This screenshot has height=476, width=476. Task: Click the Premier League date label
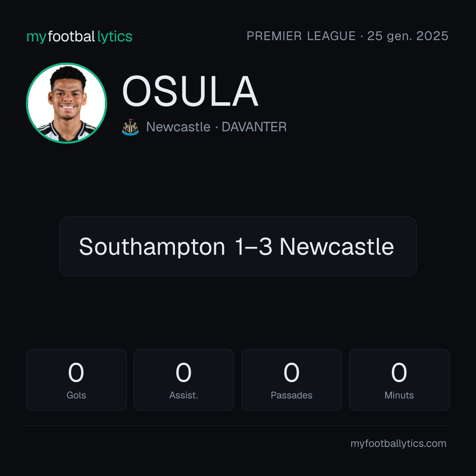point(347,36)
